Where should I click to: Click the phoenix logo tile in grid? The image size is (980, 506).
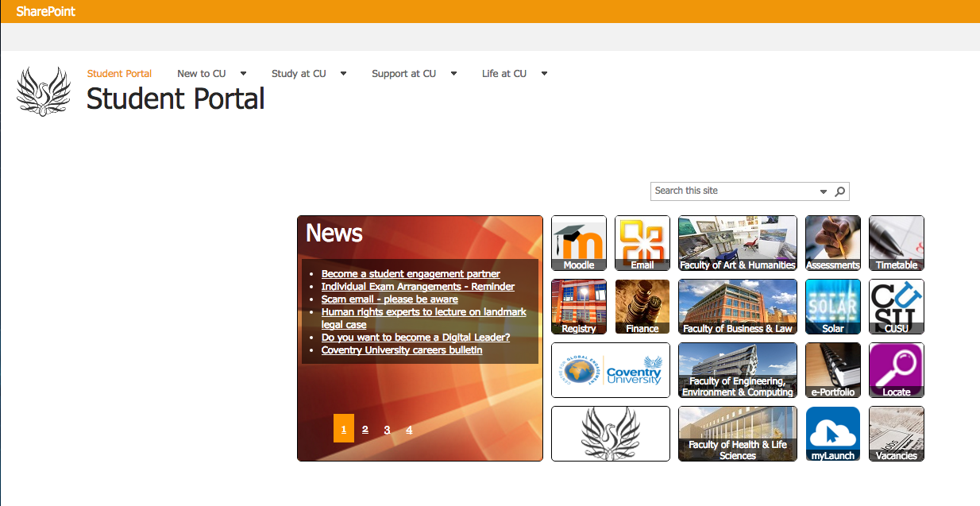pos(611,434)
